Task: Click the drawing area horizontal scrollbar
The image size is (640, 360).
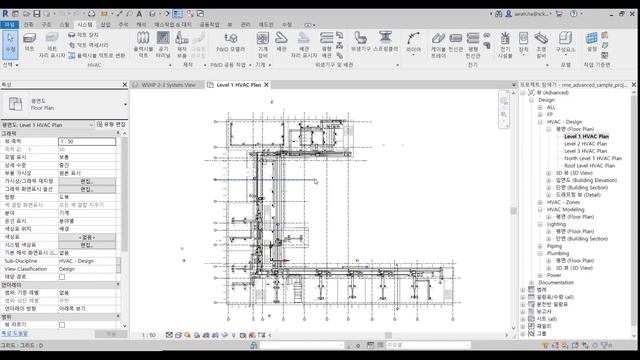Action: coord(388,335)
